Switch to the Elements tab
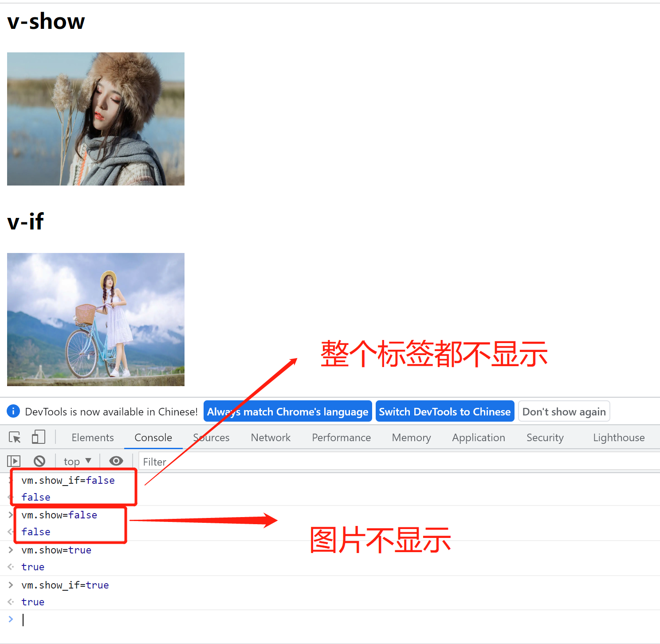This screenshot has height=644, width=660. point(93,438)
